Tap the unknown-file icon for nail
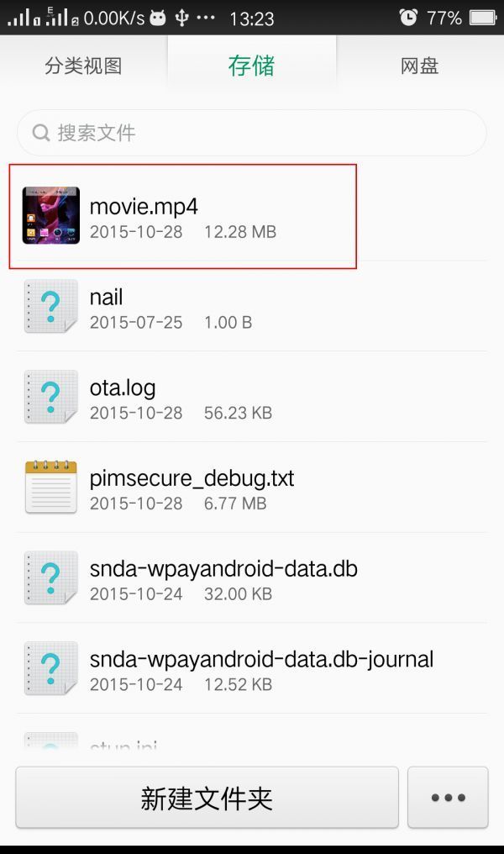 [50, 306]
